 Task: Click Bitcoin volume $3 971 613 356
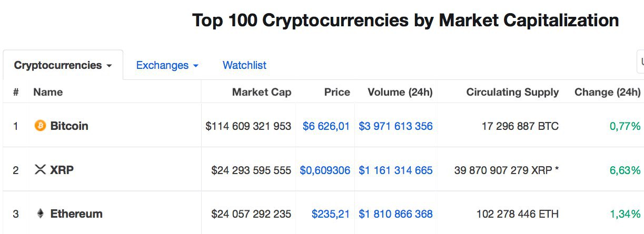395,126
